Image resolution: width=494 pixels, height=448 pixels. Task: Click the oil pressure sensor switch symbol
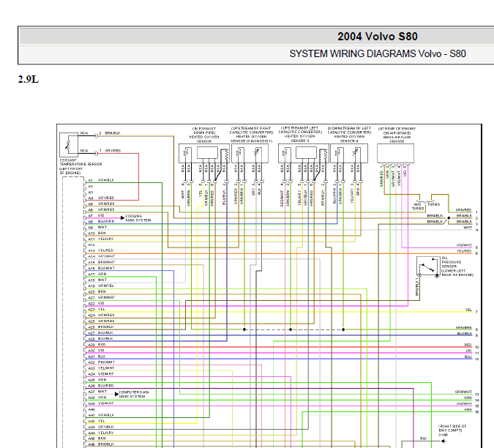(428, 266)
